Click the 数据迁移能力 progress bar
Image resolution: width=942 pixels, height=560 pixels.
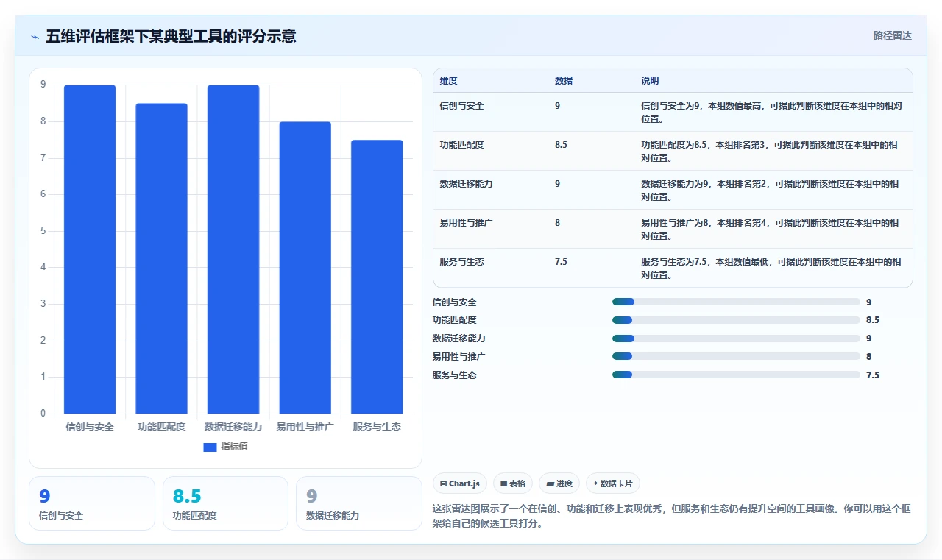tap(736, 339)
